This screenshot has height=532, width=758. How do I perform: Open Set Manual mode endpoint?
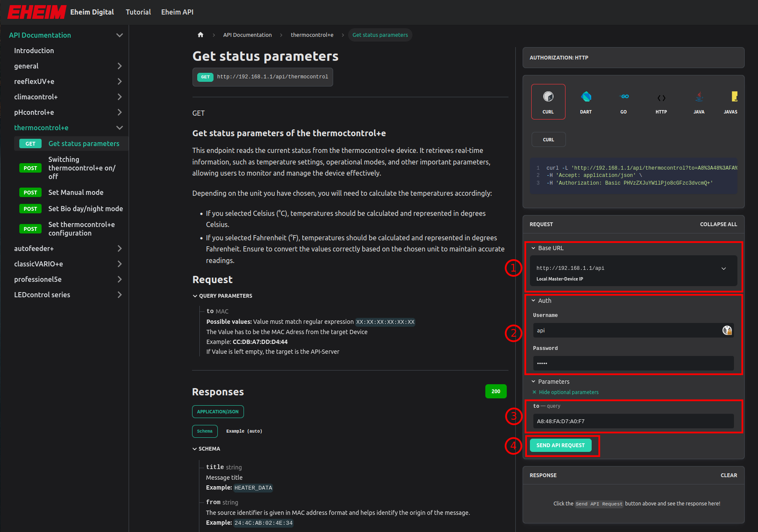(76, 192)
